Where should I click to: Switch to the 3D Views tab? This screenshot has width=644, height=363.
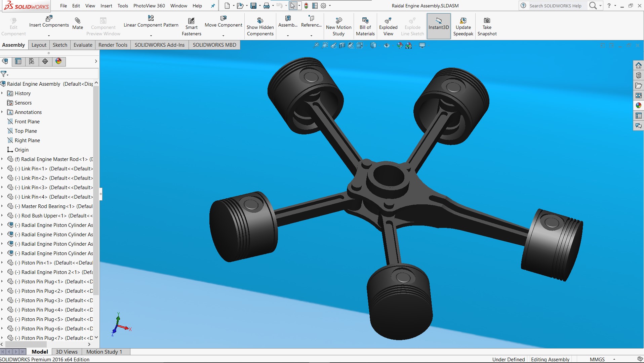point(67,352)
